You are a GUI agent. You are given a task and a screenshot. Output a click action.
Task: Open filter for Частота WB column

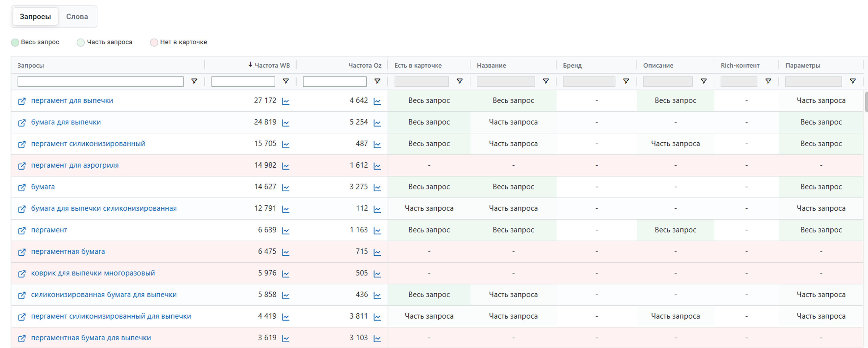[285, 81]
